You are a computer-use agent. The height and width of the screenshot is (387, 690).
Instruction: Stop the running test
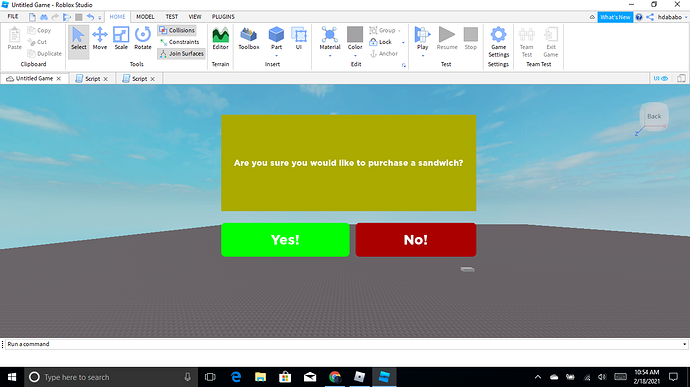click(x=470, y=39)
